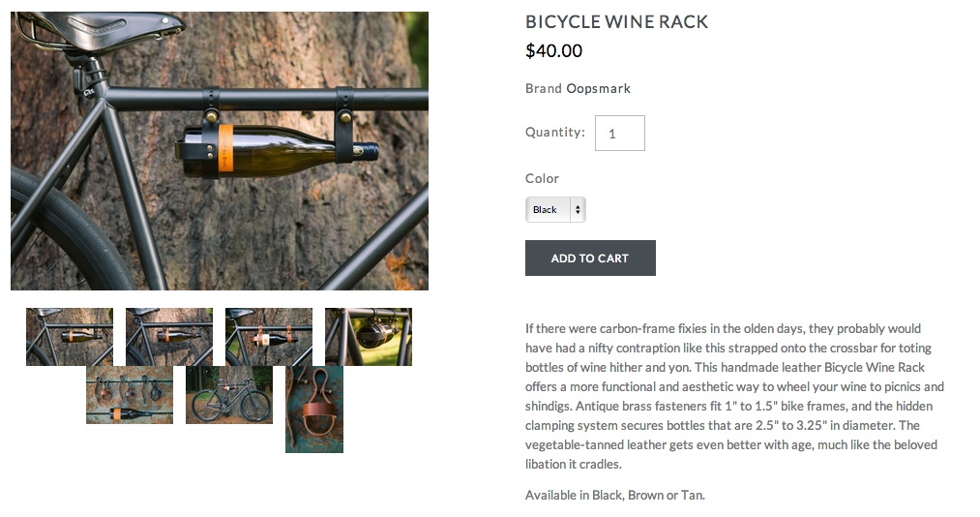Image resolution: width=980 pixels, height=517 pixels.
Task: Click the Quantity label
Action: (x=555, y=132)
